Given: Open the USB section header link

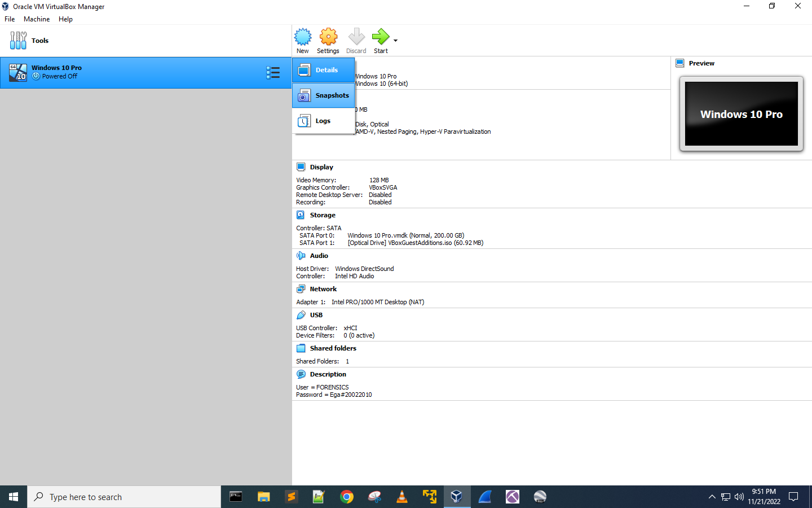Looking at the screenshot, I should (x=316, y=315).
